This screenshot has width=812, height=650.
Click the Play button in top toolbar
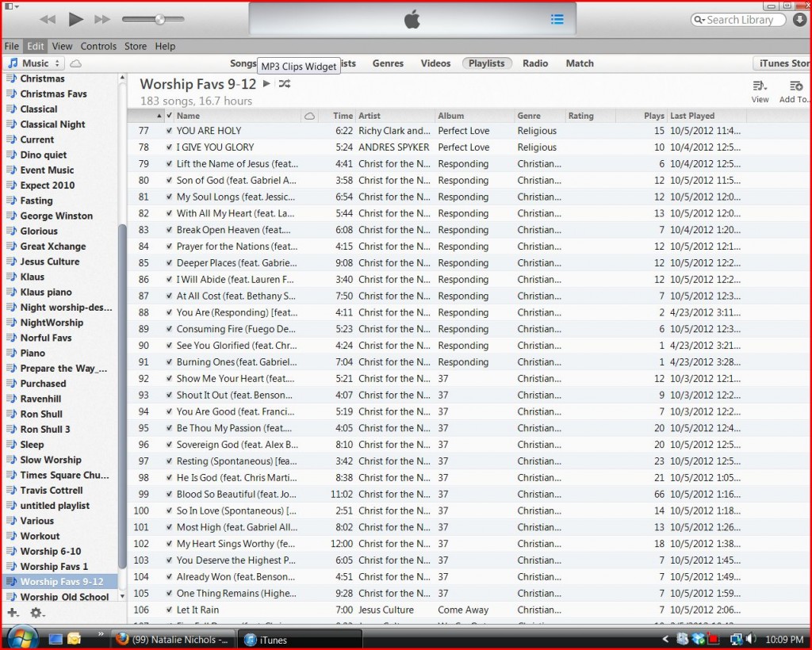point(75,19)
